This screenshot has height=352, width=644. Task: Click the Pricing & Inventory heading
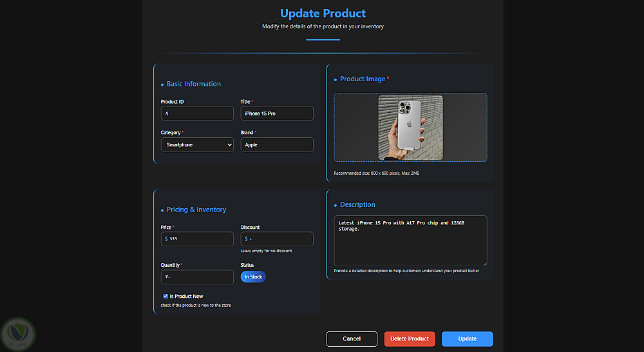coord(196,210)
